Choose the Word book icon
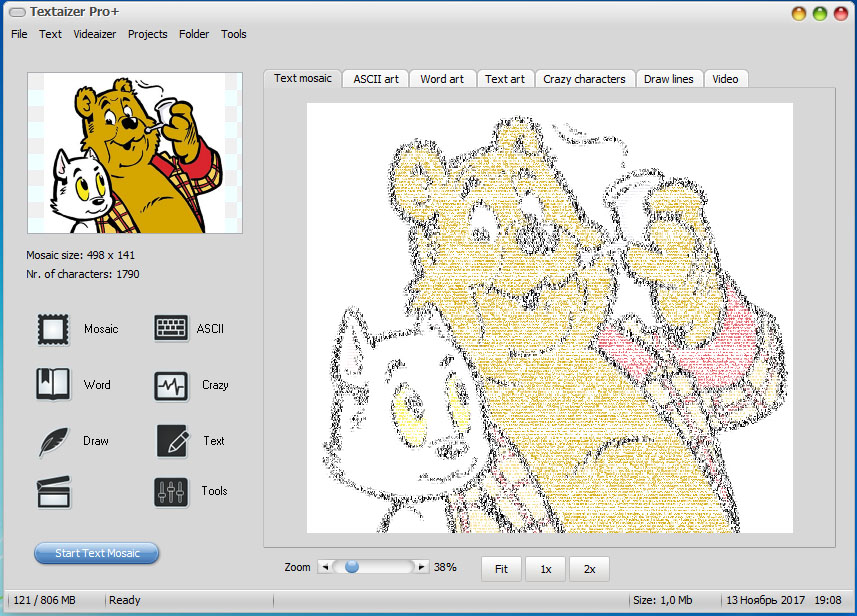857x616 pixels. [x=53, y=384]
